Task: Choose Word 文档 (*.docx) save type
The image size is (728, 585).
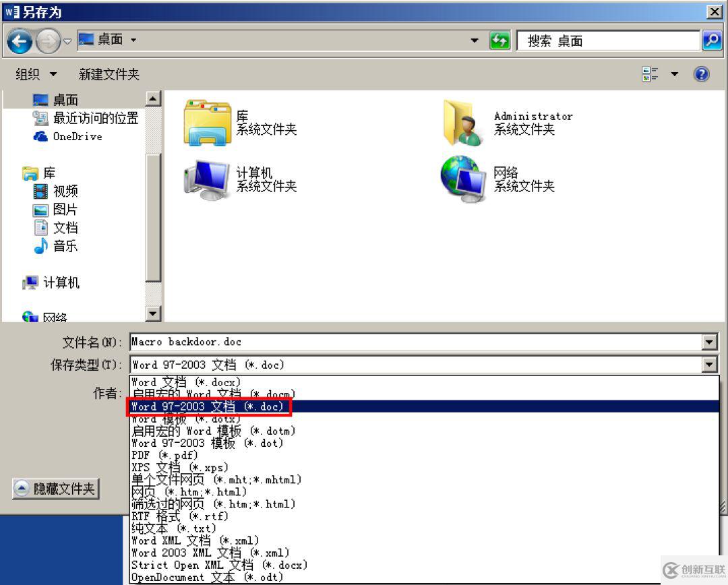Action: click(x=424, y=382)
